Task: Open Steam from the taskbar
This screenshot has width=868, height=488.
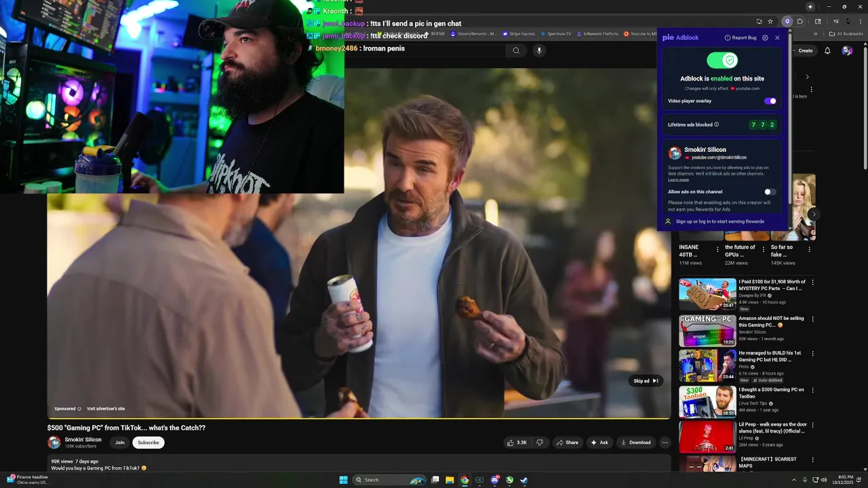Action: [524, 480]
